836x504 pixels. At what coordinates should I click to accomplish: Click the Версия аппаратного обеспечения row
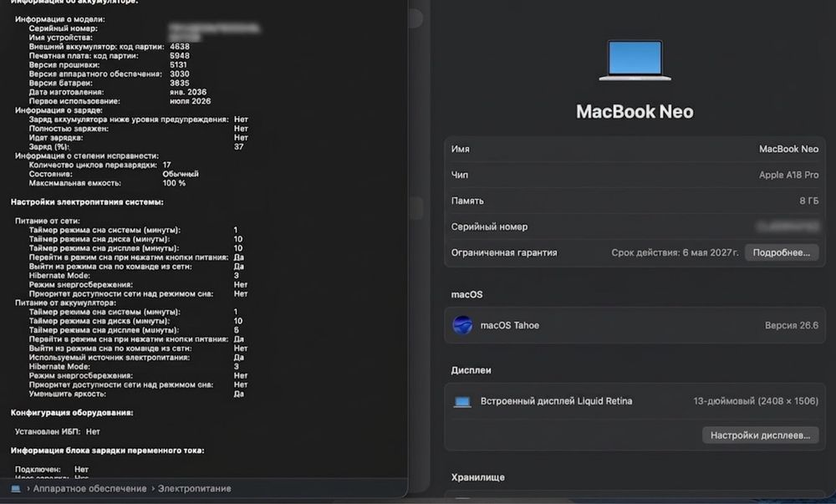click(109, 74)
